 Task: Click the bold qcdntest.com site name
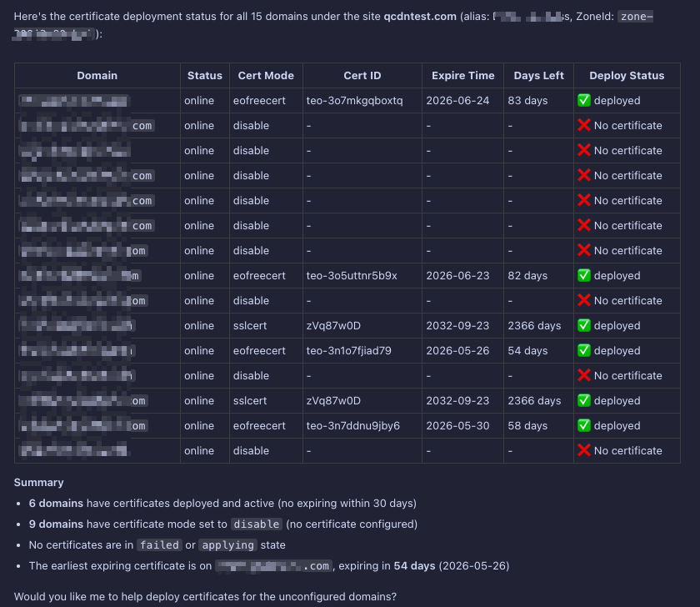coord(420,16)
